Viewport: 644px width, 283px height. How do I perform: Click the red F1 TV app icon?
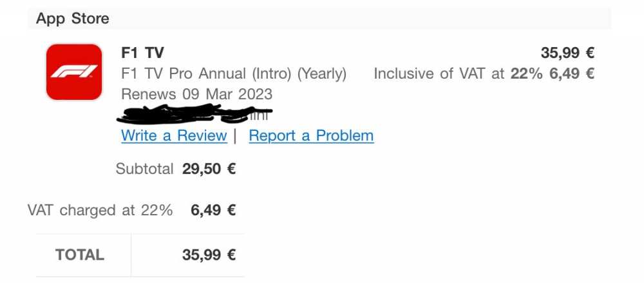coord(73,72)
